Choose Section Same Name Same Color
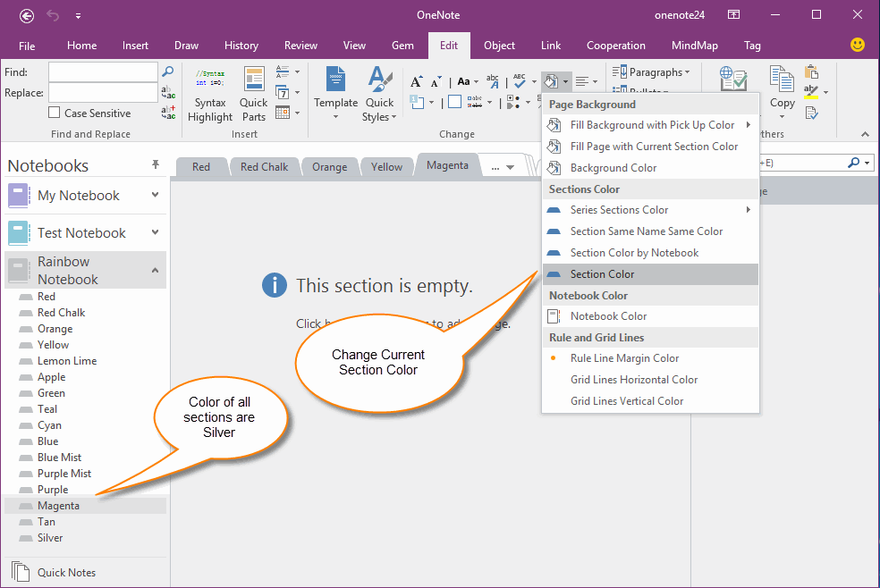This screenshot has width=880, height=588. [650, 231]
